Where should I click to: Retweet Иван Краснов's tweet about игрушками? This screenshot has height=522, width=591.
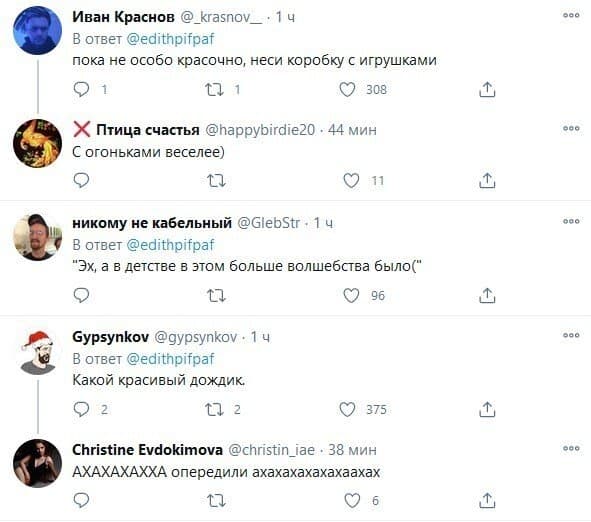tap(214, 90)
